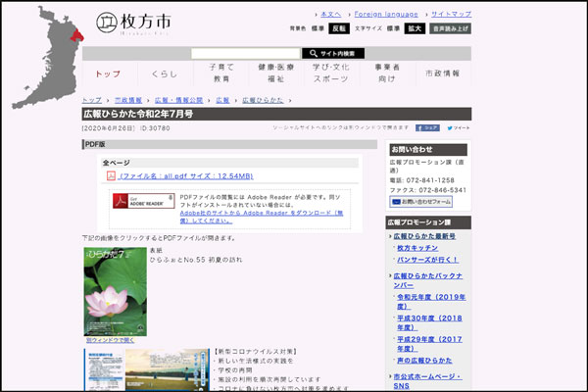Image resolution: width=588 pixels, height=392 pixels.
Task: Expand 広報ひらかたバックナンバー sidebar section
Action: (427, 279)
